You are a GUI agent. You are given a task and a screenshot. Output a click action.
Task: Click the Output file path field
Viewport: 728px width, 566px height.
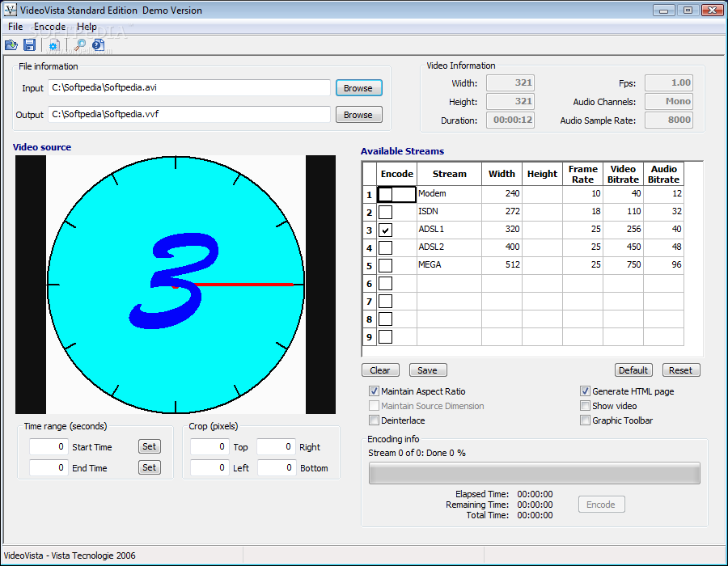point(189,114)
